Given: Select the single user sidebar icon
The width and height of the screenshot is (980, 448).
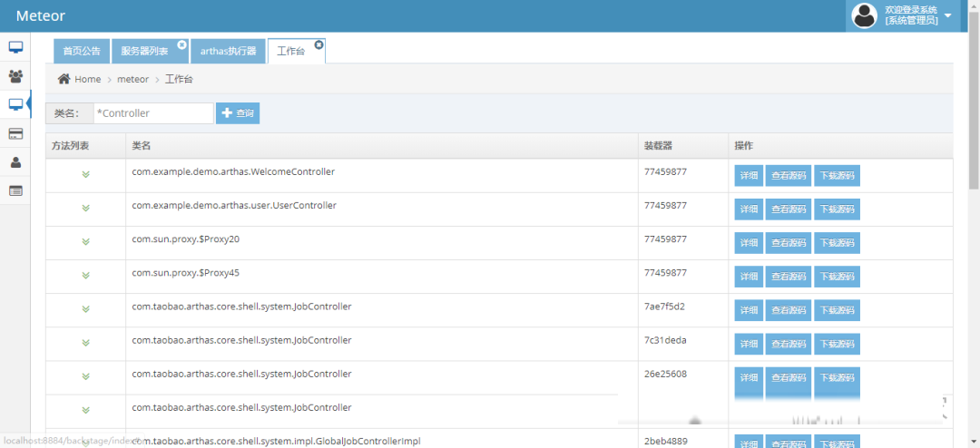Looking at the screenshot, I should click(15, 162).
